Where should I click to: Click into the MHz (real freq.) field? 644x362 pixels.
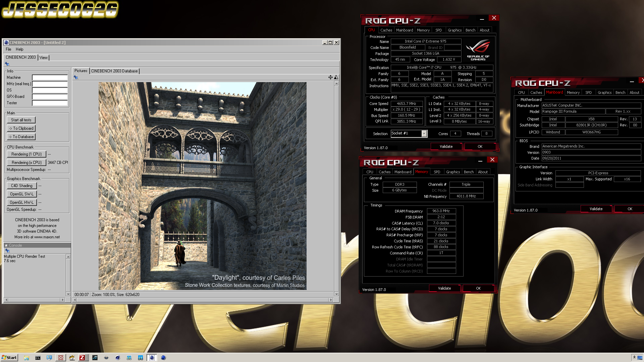pyautogui.click(x=50, y=84)
